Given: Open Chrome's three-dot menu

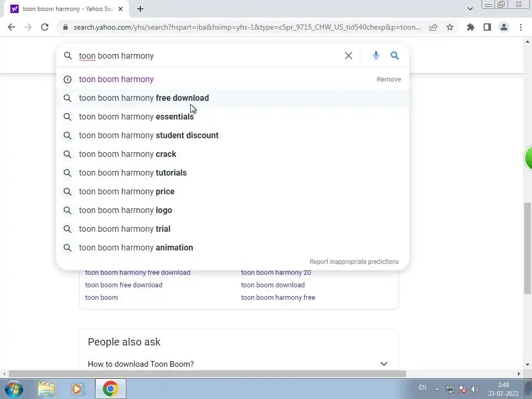Looking at the screenshot, I should pyautogui.click(x=521, y=27).
